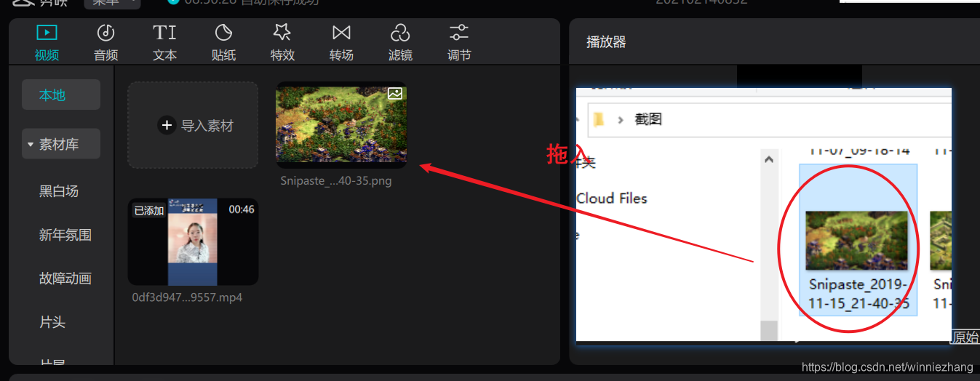This screenshot has width=980, height=381.
Task: Click the plus icon in 导入素材
Action: pos(167,126)
